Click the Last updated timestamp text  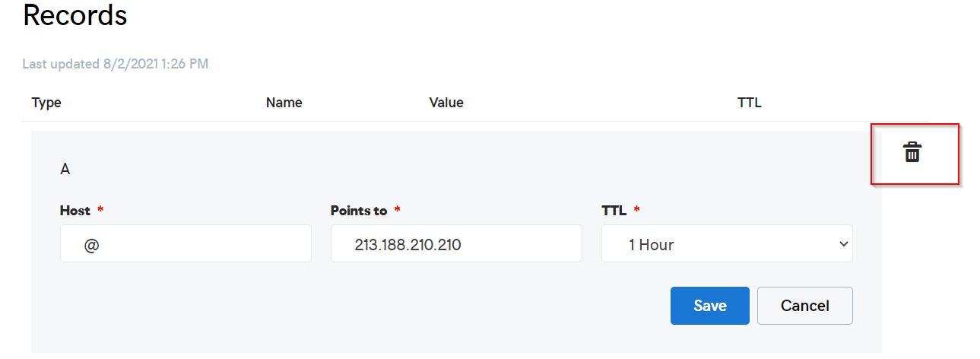point(116,64)
